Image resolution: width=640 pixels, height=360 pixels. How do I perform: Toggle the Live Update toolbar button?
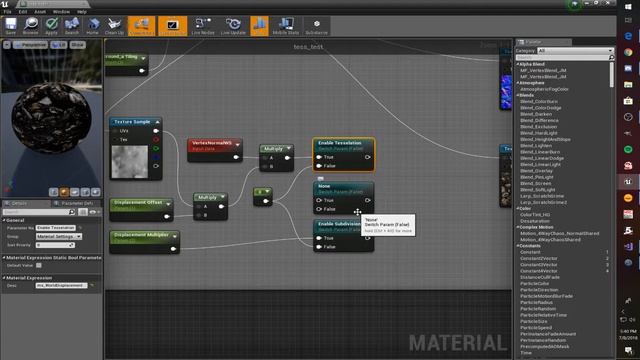coord(233,26)
